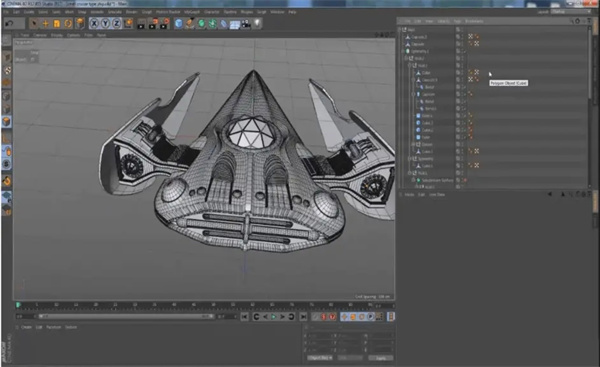Open the Edit Render Settings icon
Viewport: 600px width, 367px height.
coord(165,24)
